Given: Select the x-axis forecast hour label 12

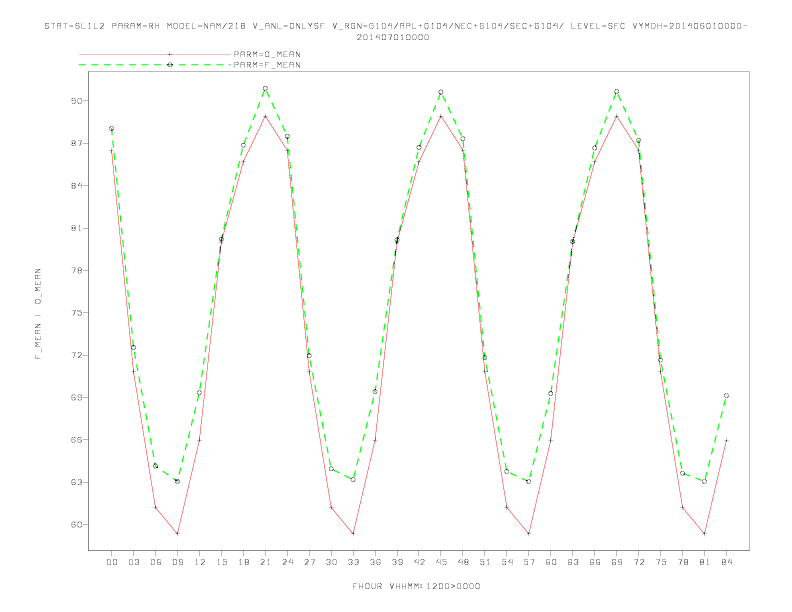Looking at the screenshot, I should pyautogui.click(x=200, y=562).
